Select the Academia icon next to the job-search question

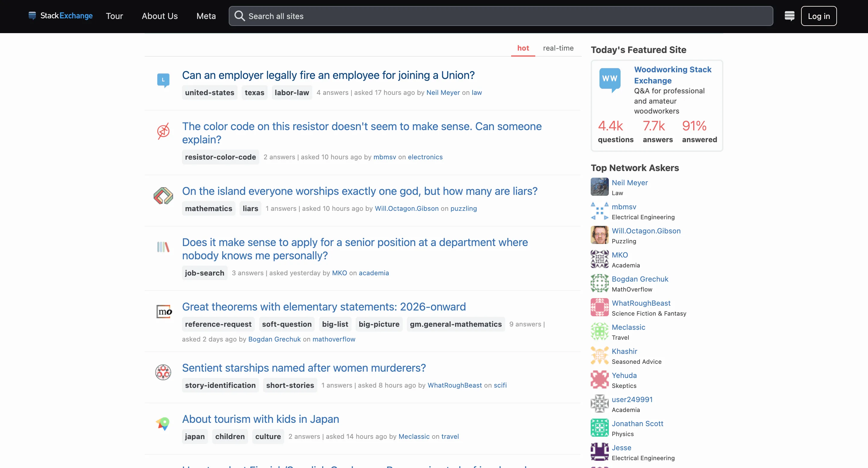[163, 247]
